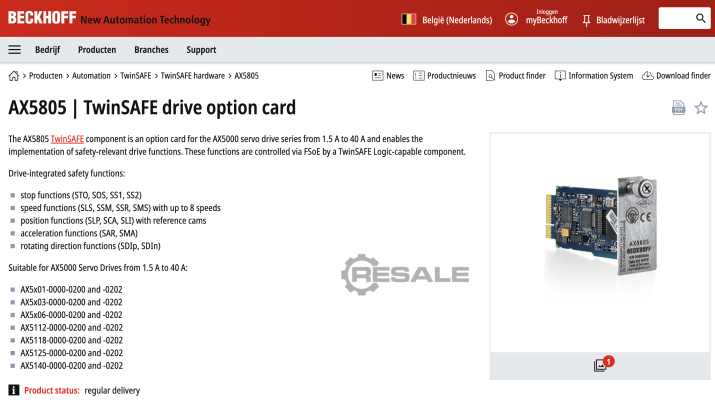Screen dimensions: 715x419
Task: Open the Information System link
Action: click(x=601, y=76)
